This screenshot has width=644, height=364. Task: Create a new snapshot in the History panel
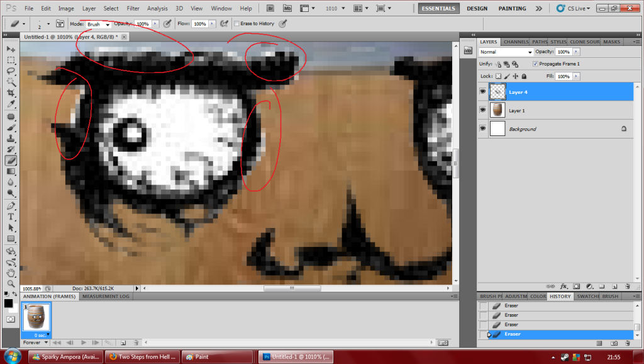pyautogui.click(x=614, y=343)
